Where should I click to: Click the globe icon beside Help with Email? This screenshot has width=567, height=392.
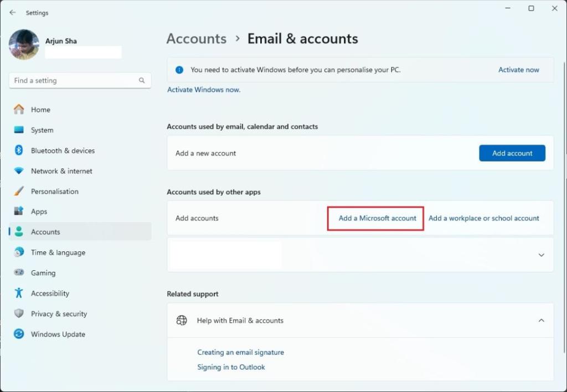coord(182,320)
